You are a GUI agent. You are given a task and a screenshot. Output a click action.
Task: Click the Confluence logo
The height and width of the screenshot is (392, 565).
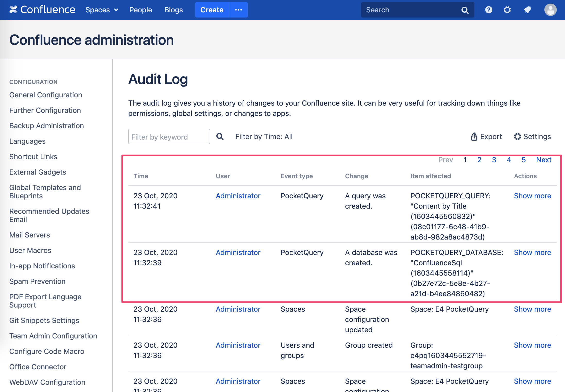[42, 10]
